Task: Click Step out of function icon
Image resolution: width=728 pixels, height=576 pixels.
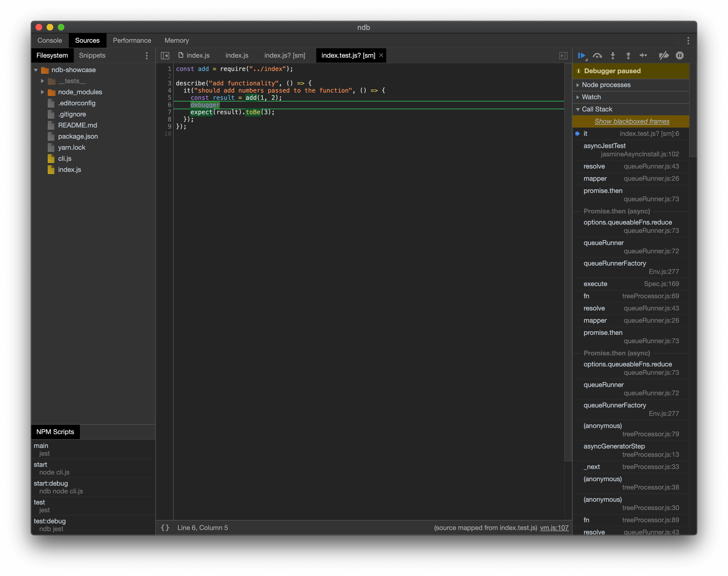Action: click(628, 56)
